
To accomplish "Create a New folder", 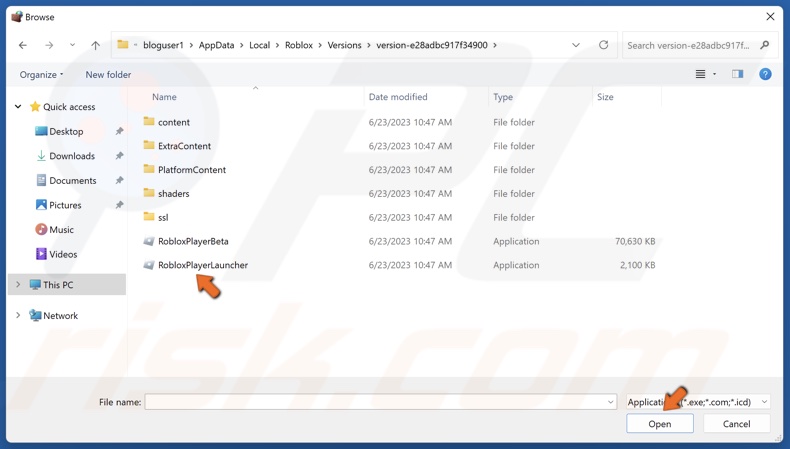I will pos(108,75).
